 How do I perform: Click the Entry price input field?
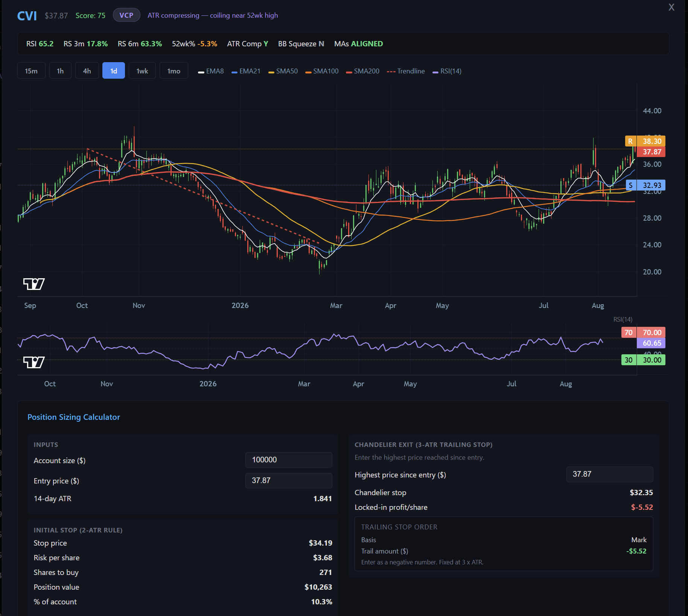[x=289, y=480]
